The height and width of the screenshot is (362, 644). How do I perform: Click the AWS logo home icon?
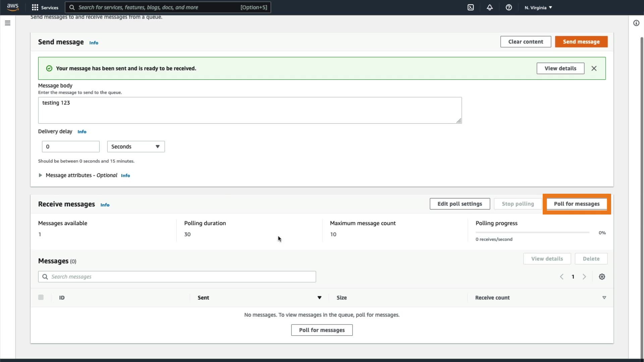tap(13, 7)
